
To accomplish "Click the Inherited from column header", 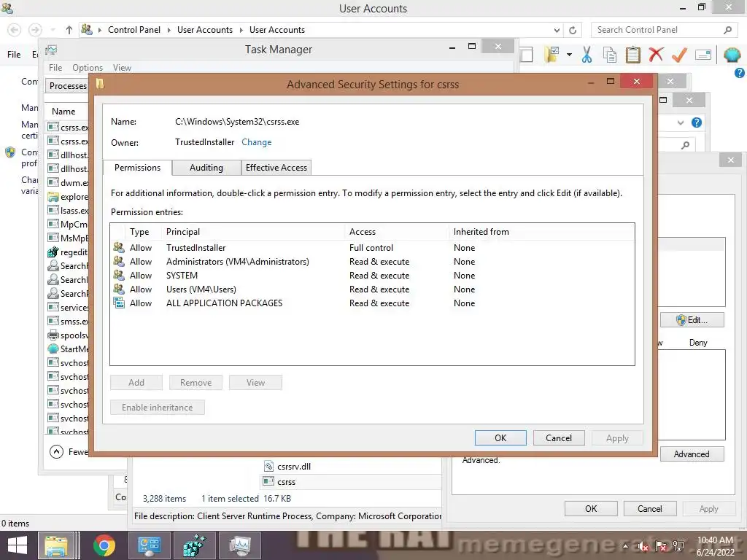I will pos(543,232).
